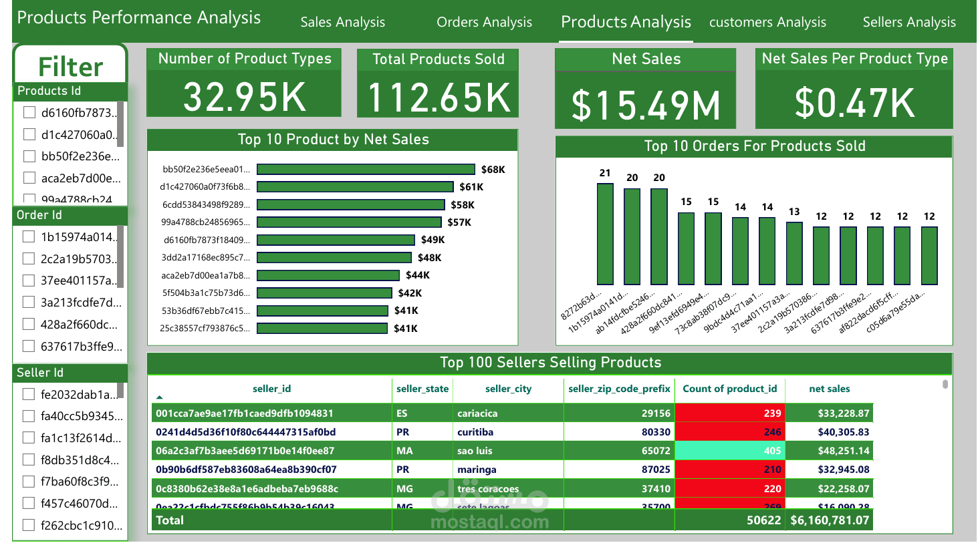The image size is (980, 543).
Task: Tick order id 637617b3ffe9 checkbox
Action: point(29,346)
